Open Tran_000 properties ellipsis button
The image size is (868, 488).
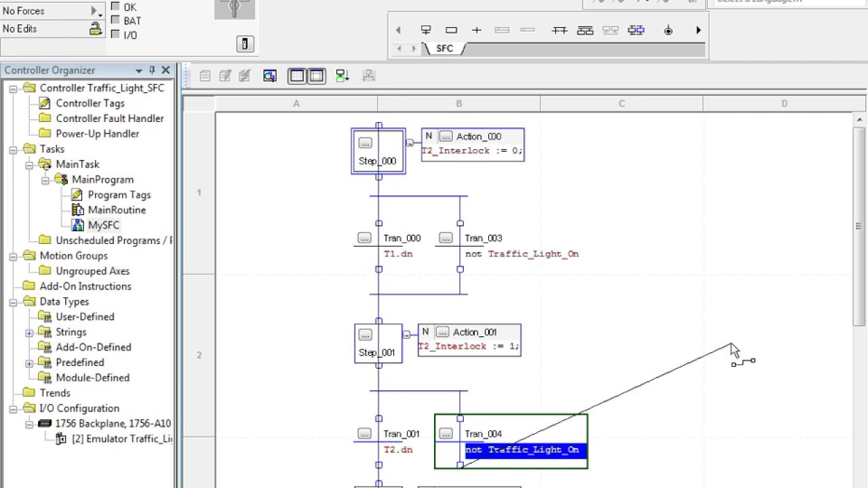(365, 238)
